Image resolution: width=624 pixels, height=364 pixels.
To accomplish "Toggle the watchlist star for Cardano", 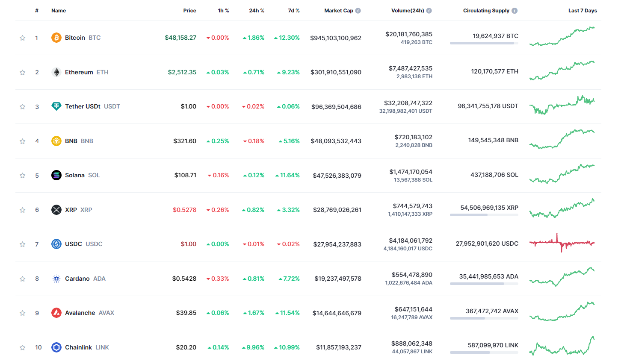I will (23, 279).
